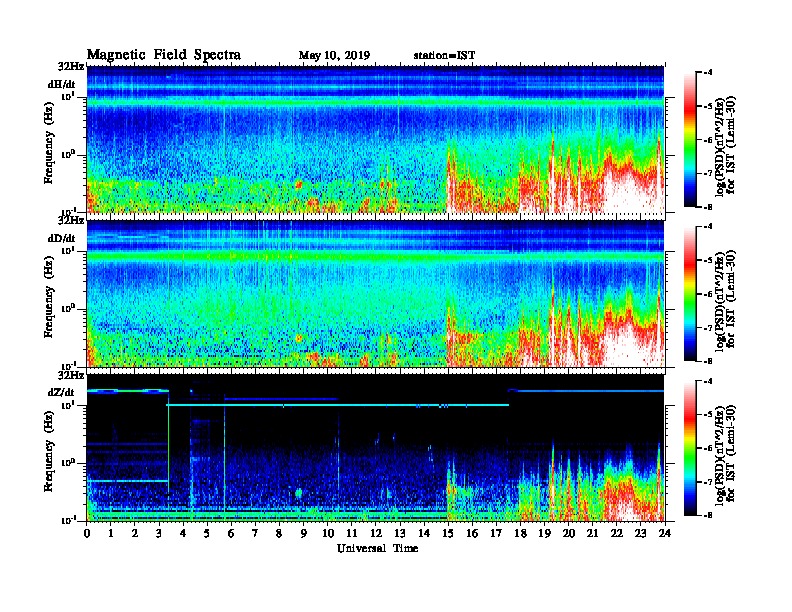Screen dimensions: 792x612
Task: Click hour 16 on the Universal Time axis
Action: click(472, 533)
